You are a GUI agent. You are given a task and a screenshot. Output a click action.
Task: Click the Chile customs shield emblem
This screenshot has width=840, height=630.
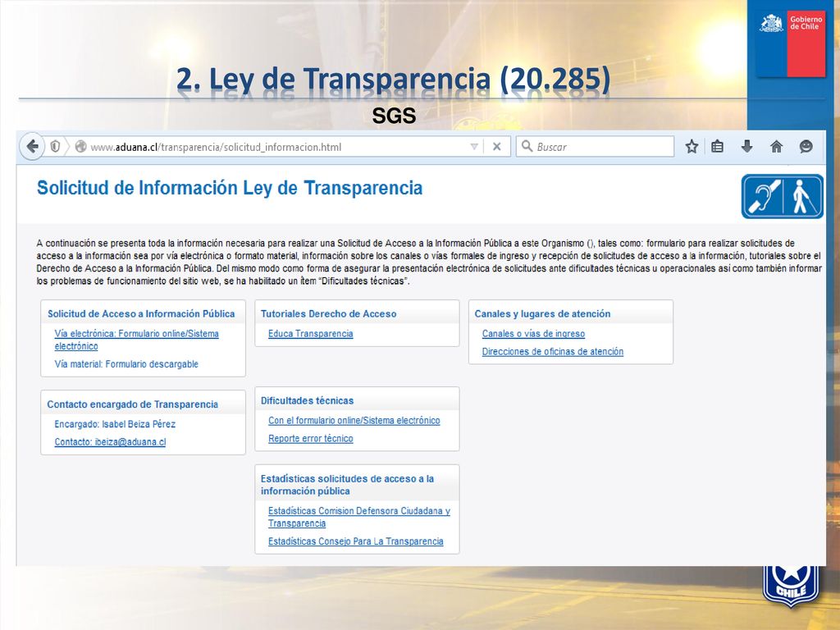(791, 587)
